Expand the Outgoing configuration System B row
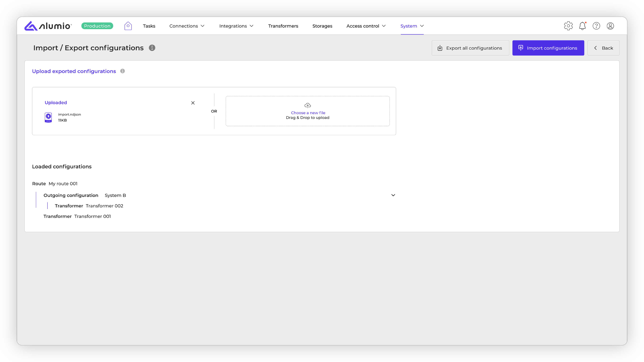 coord(393,195)
